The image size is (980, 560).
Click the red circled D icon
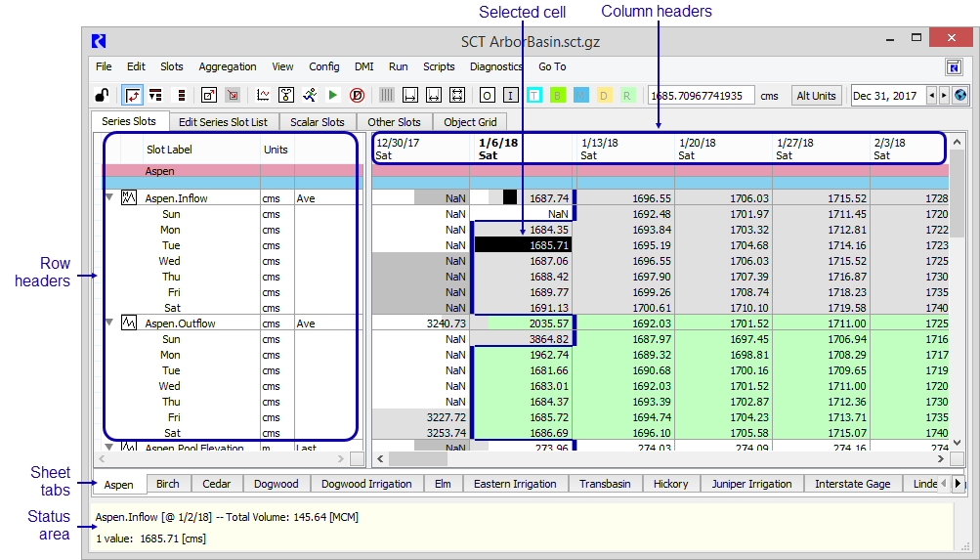[x=357, y=96]
